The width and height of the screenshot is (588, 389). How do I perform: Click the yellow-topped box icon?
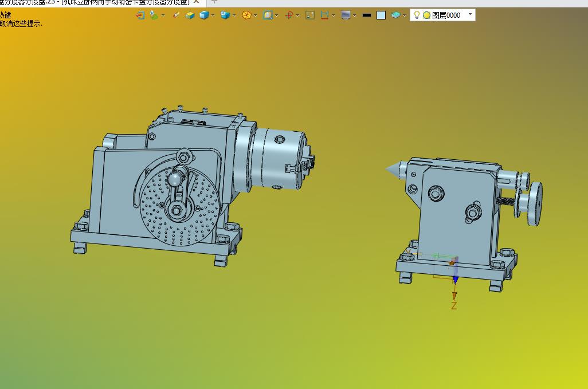[190, 15]
